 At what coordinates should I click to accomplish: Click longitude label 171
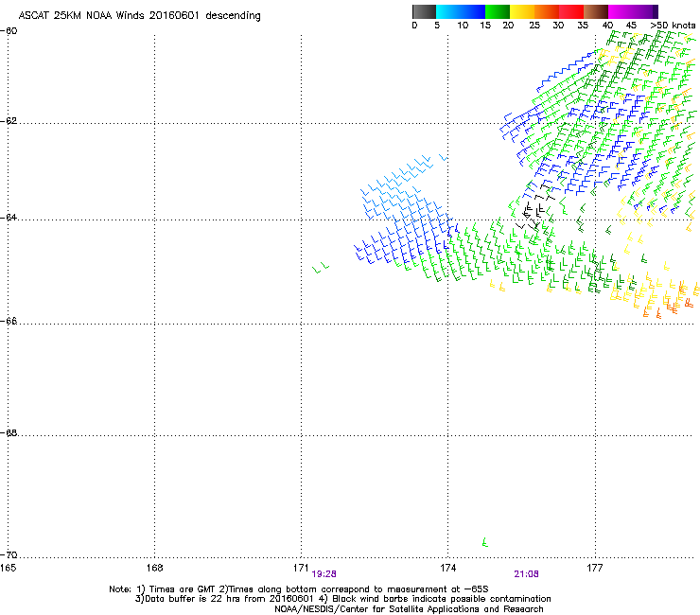click(301, 568)
